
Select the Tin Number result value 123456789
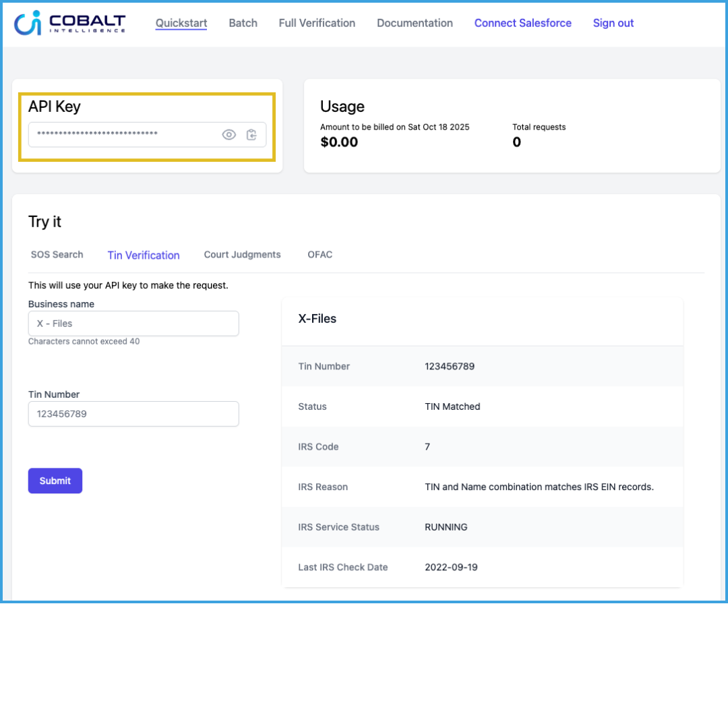[x=450, y=366]
